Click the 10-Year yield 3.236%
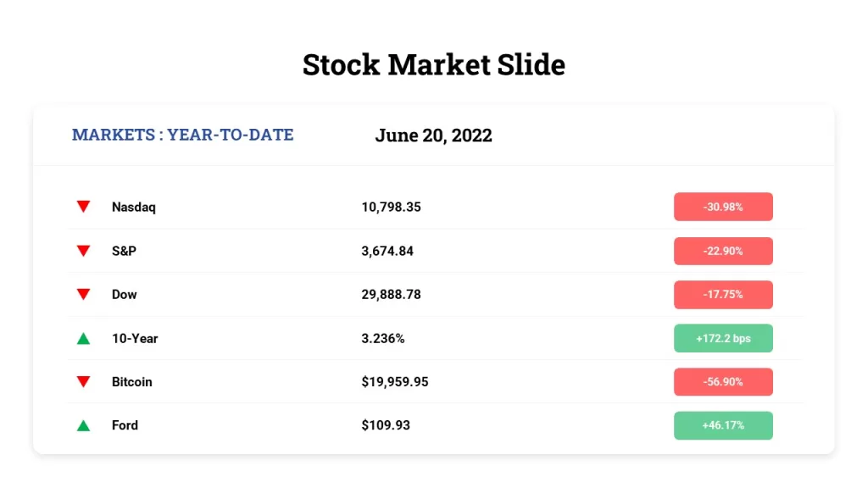 point(382,338)
